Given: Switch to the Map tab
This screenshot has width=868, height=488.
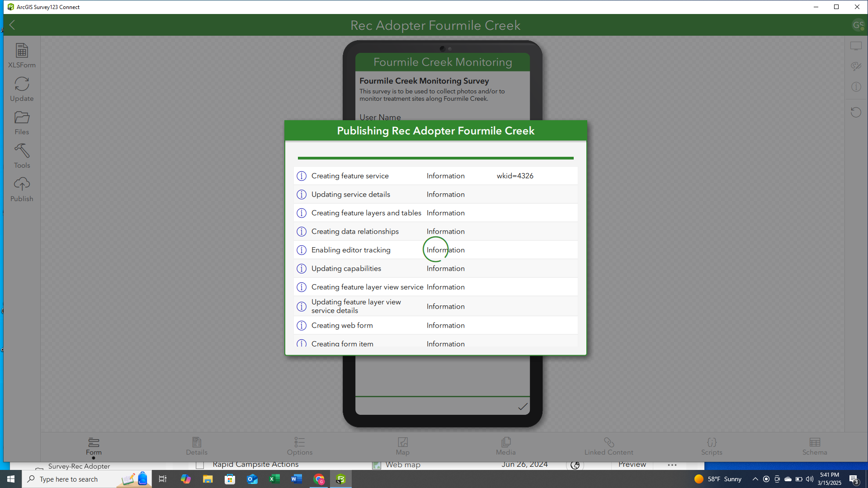Looking at the screenshot, I should (x=403, y=446).
